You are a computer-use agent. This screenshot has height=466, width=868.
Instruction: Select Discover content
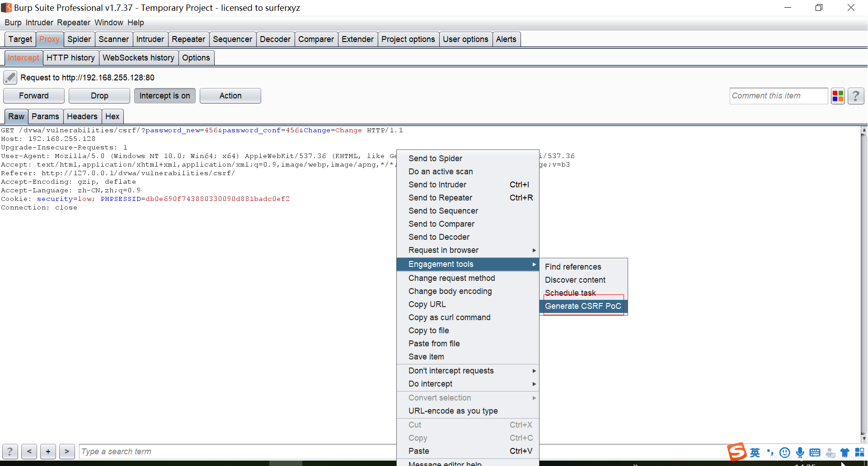(x=583, y=280)
